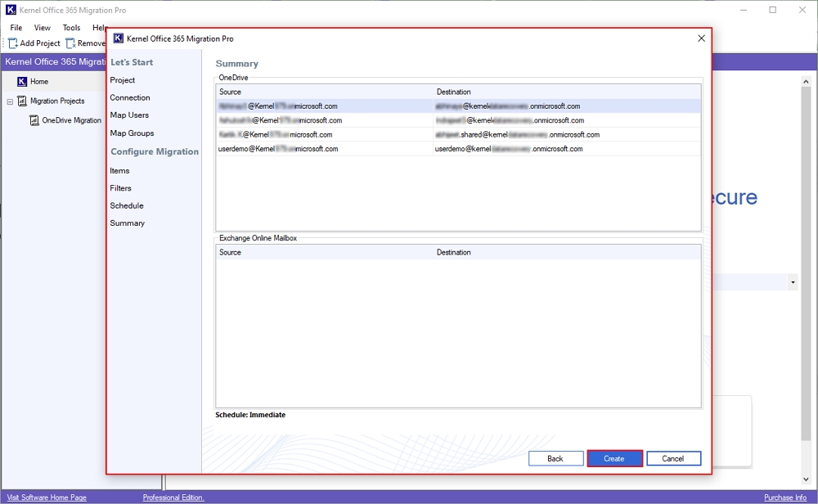Select the Home icon in the sidebar
The height and width of the screenshot is (504, 818).
pyautogui.click(x=21, y=82)
